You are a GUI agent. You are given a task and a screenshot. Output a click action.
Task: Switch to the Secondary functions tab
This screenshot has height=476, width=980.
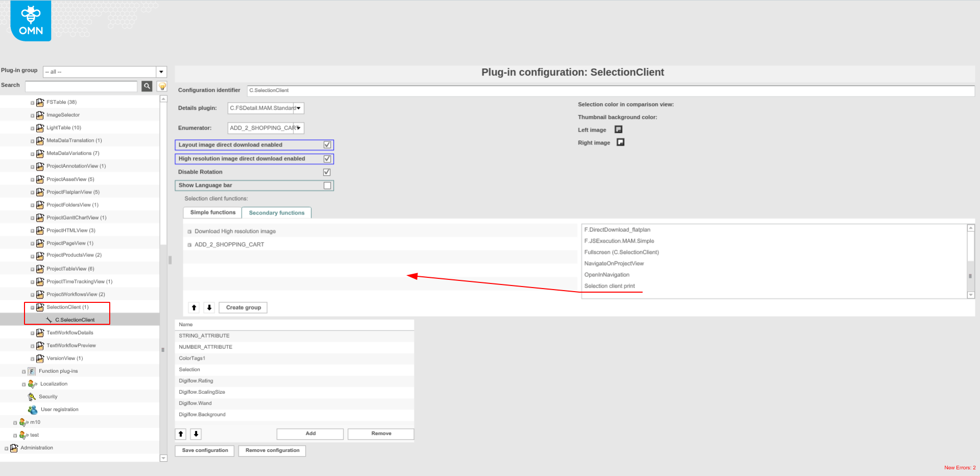pos(276,212)
